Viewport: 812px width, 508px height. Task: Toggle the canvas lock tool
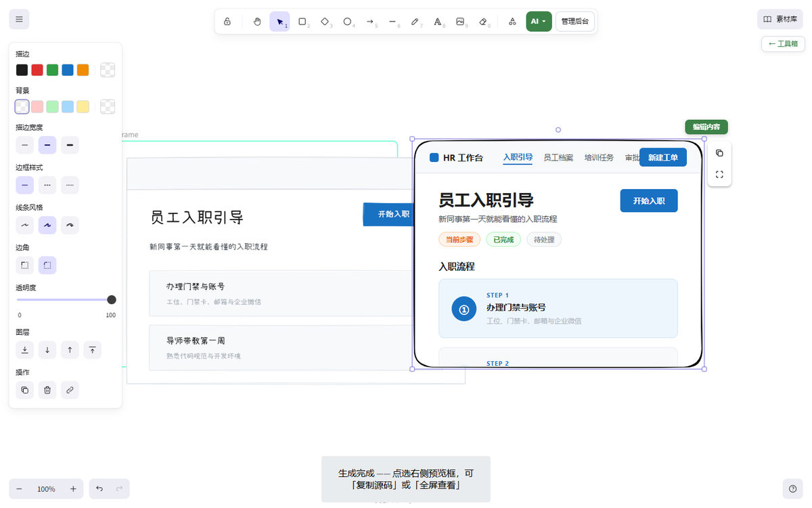pos(227,22)
